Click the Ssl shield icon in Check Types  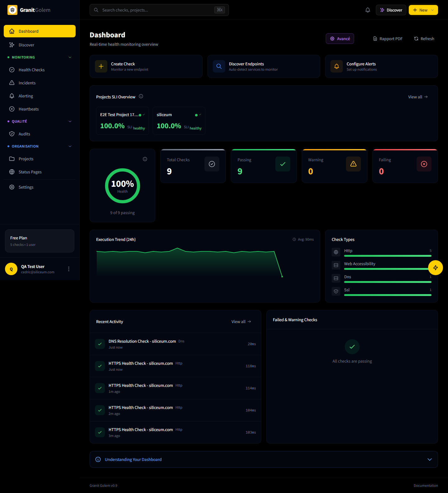pyautogui.click(x=336, y=291)
